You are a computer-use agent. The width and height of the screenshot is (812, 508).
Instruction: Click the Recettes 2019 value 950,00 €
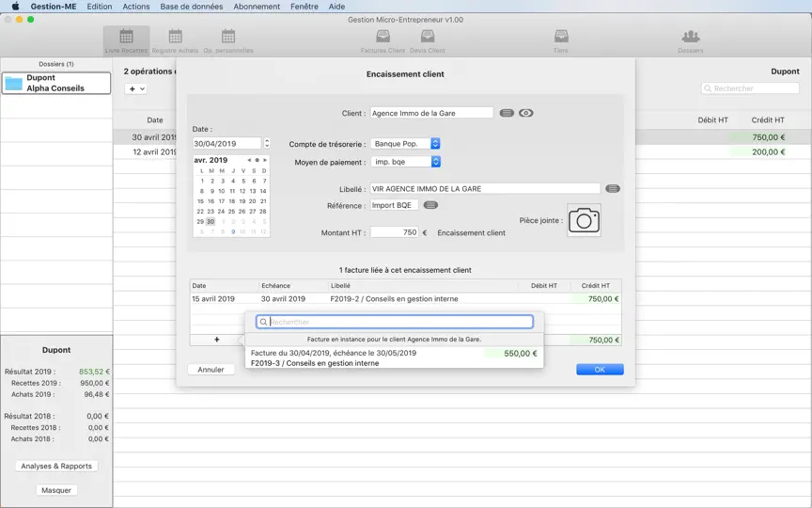pyautogui.click(x=94, y=383)
